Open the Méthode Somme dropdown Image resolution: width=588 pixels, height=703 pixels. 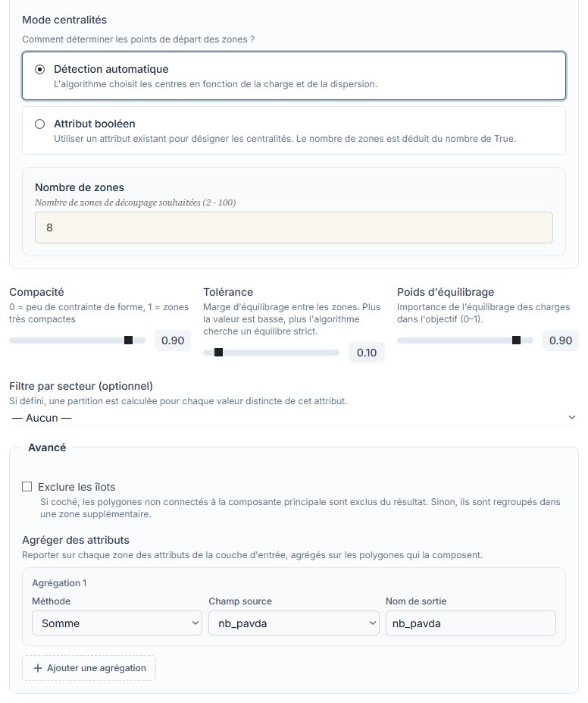[x=117, y=623]
